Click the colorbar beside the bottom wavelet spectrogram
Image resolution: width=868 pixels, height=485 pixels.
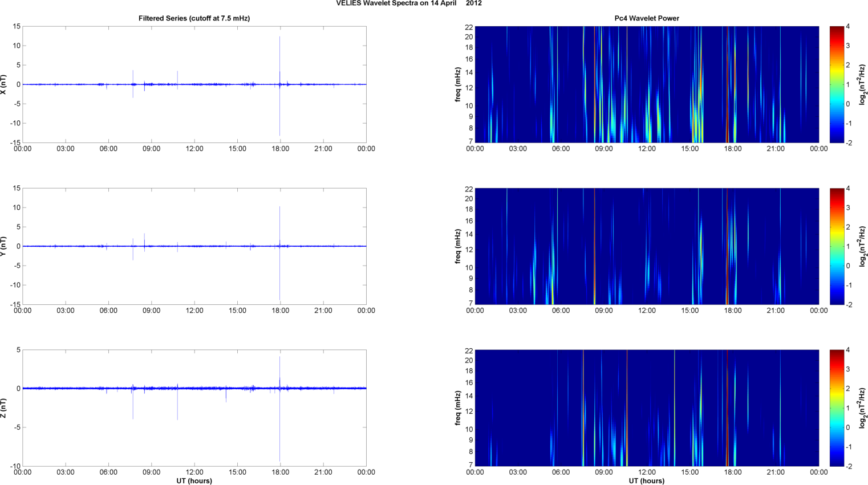(x=836, y=408)
